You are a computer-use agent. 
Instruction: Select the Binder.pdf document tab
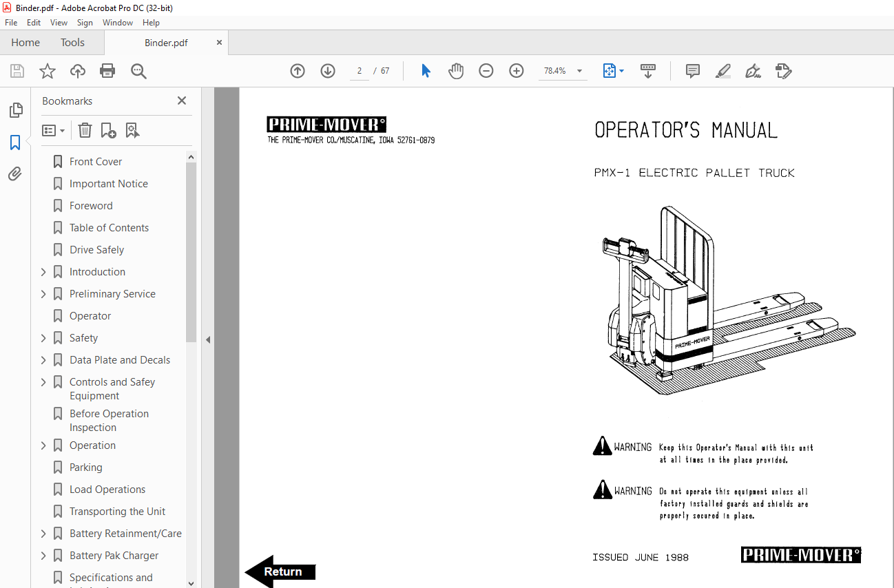(x=166, y=43)
